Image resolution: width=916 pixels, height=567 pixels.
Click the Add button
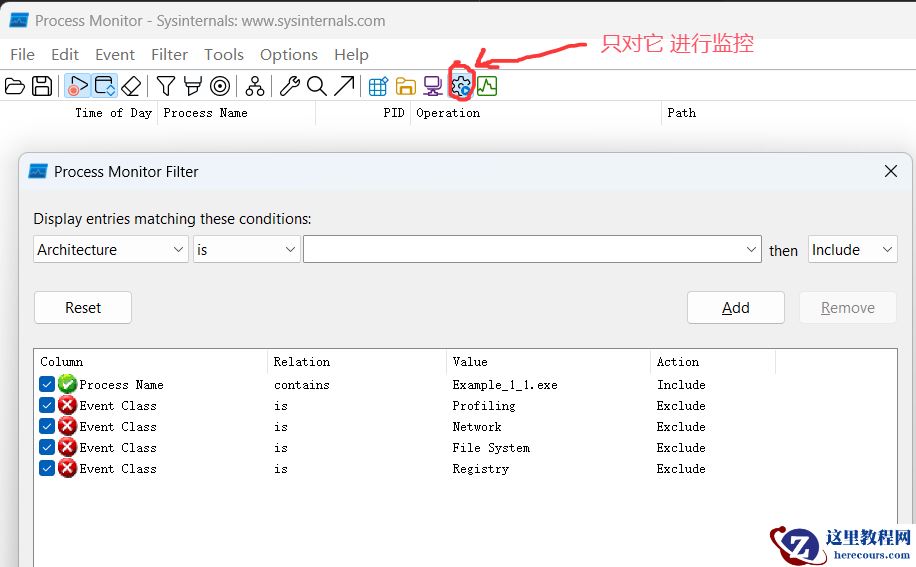click(735, 308)
